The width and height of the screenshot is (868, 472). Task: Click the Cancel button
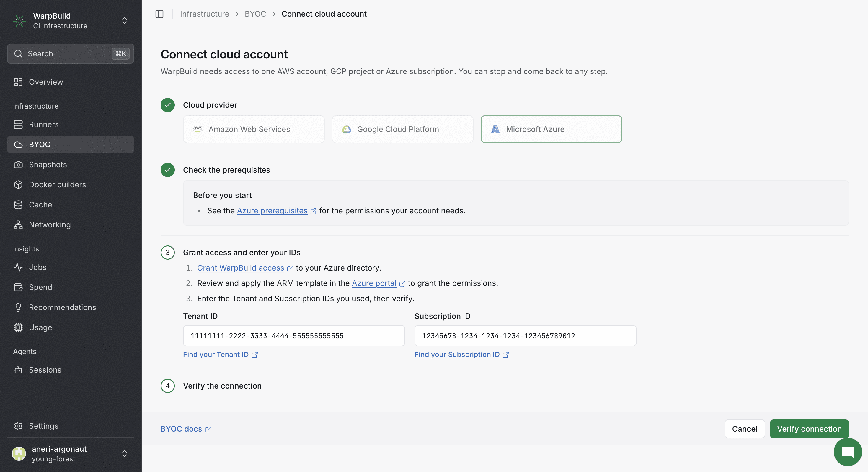tap(744, 429)
